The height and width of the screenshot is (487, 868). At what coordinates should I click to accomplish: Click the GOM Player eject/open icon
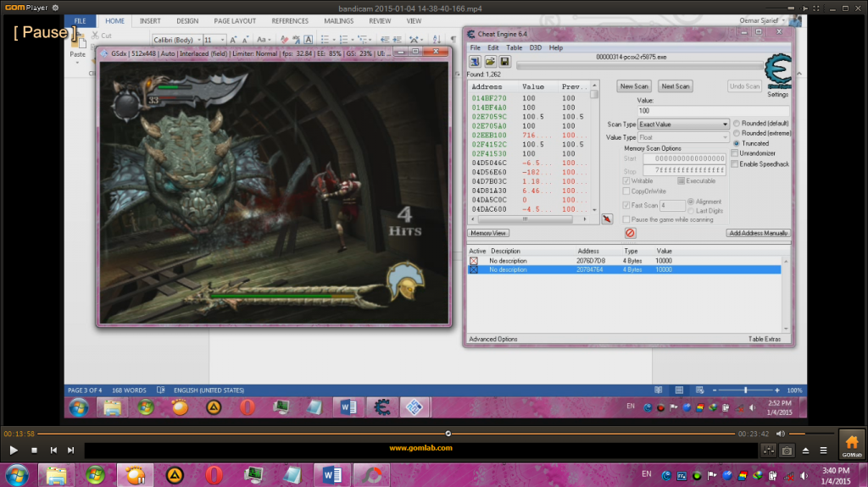(805, 451)
